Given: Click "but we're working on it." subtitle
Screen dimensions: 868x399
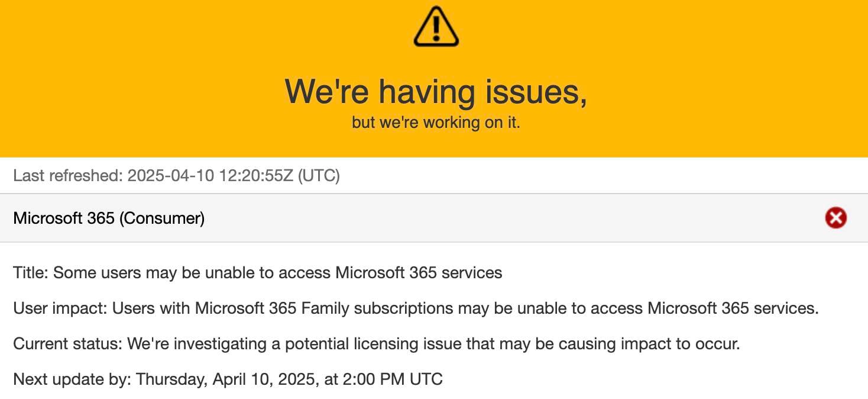Looking at the screenshot, I should pyautogui.click(x=436, y=123).
